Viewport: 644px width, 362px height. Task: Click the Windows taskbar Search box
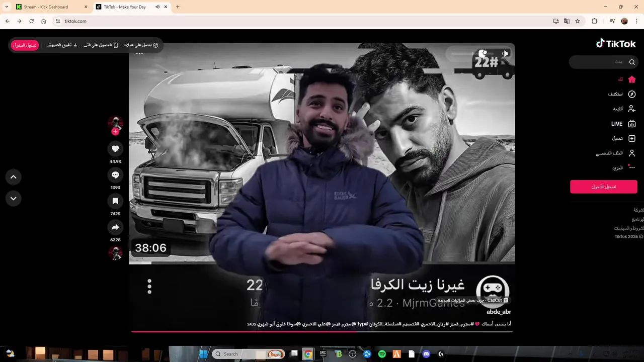coord(249,354)
